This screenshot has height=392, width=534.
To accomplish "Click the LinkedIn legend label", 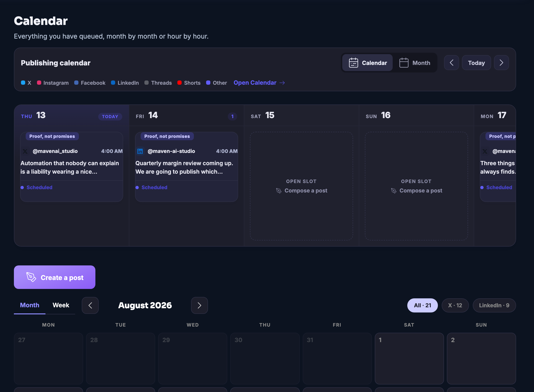I will tap(128, 83).
